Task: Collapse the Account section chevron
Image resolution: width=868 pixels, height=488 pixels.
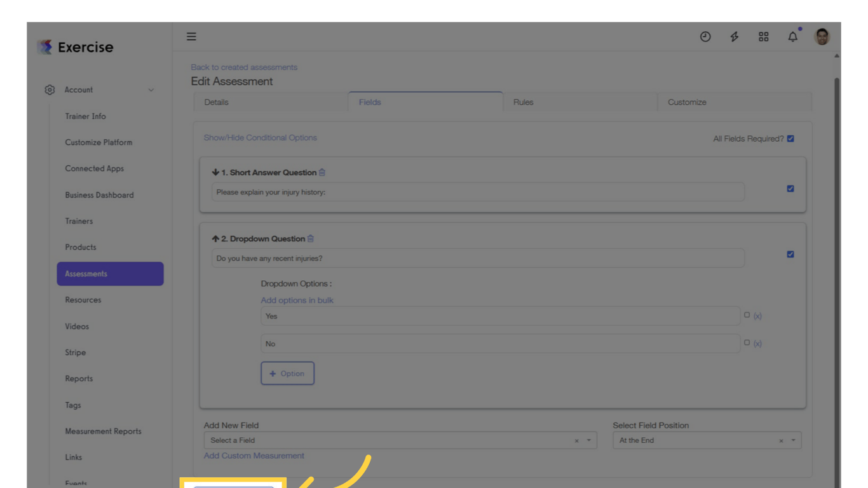Action: (x=151, y=90)
